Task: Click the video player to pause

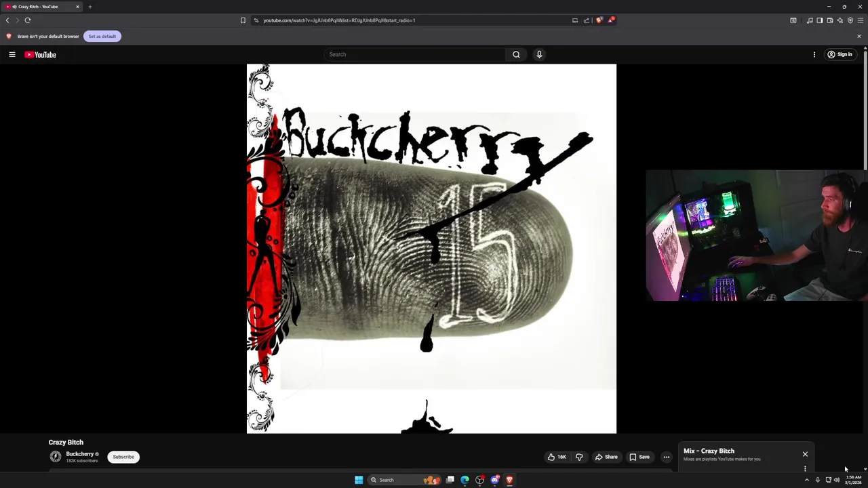Action: [431, 249]
